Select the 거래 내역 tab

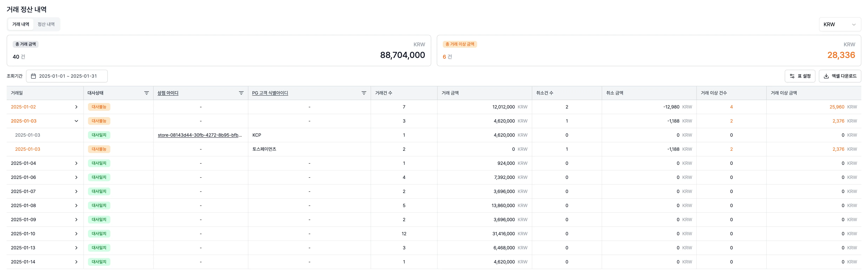coord(21,24)
